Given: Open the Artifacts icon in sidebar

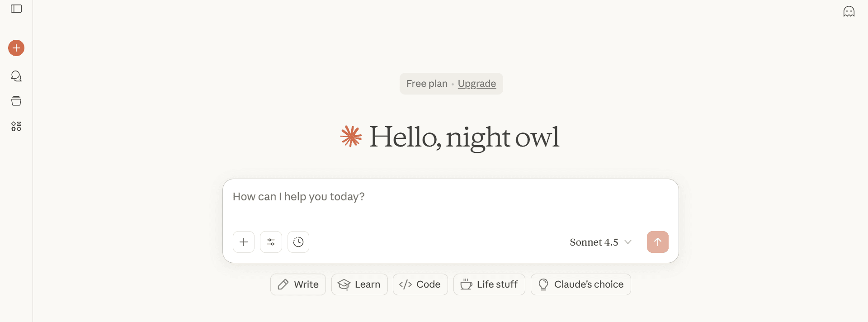Looking at the screenshot, I should (x=16, y=126).
